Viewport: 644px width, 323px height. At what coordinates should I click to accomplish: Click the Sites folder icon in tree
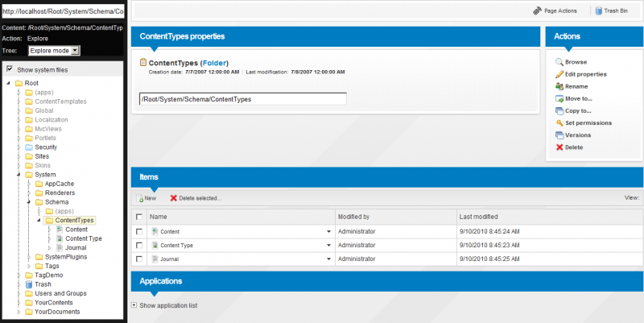point(29,156)
